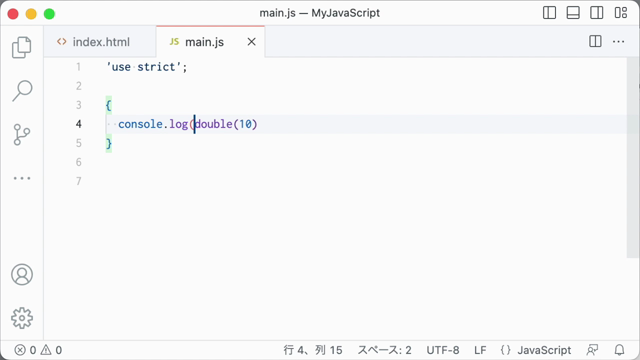Viewport: 640px width, 360px height.
Task: Click the editor vertical scrollbar
Action: click(x=633, y=158)
